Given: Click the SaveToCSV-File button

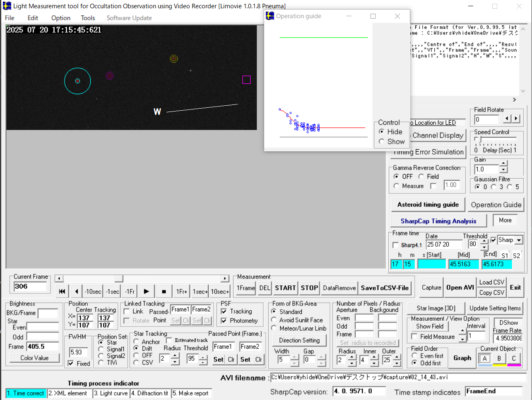Looking at the screenshot, I should point(385,288).
